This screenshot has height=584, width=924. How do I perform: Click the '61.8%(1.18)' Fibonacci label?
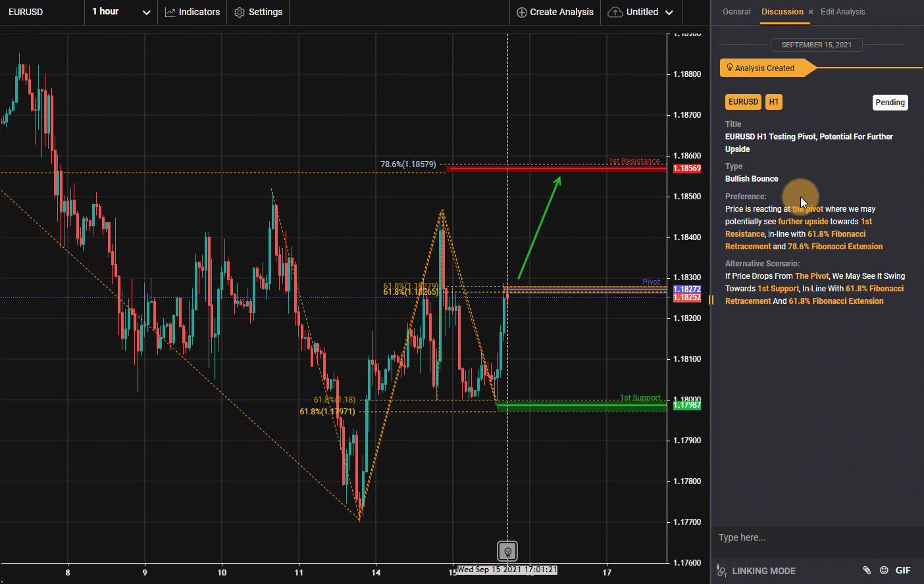(x=334, y=400)
